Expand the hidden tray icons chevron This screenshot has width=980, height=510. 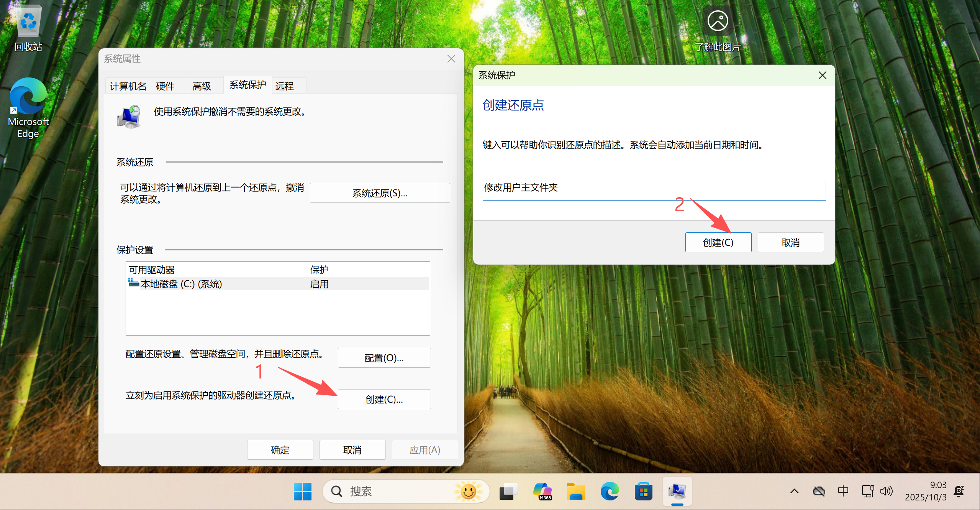point(794,491)
